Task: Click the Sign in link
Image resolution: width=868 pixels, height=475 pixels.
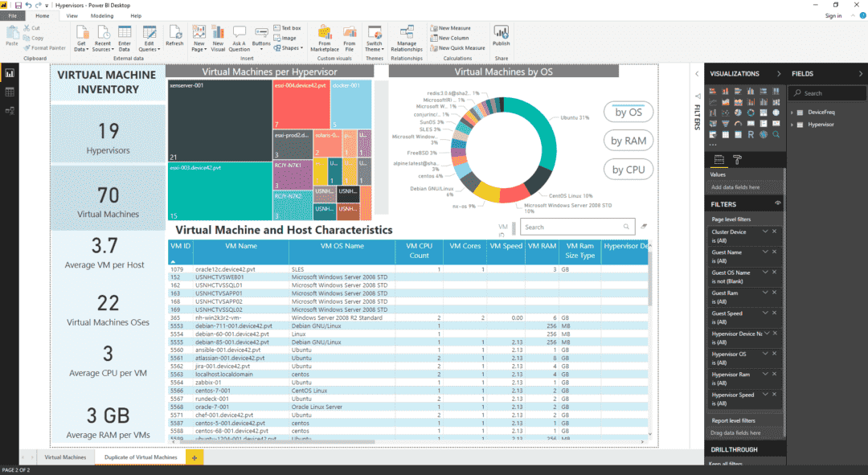Action: (x=833, y=15)
